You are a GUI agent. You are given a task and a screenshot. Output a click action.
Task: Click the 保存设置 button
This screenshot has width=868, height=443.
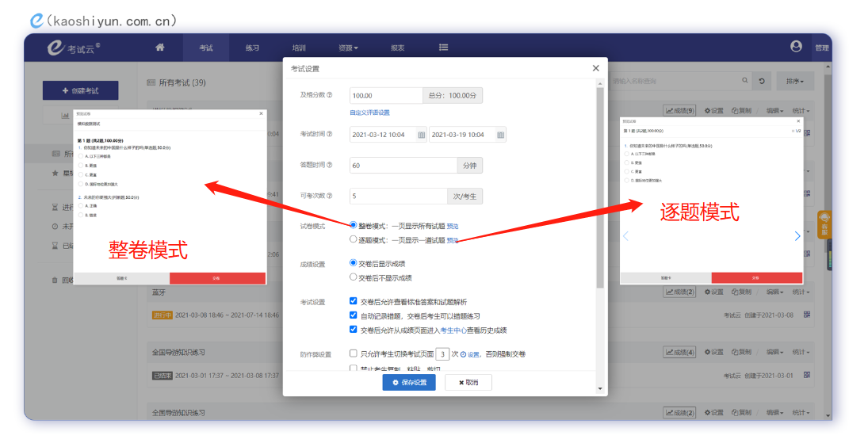point(408,383)
